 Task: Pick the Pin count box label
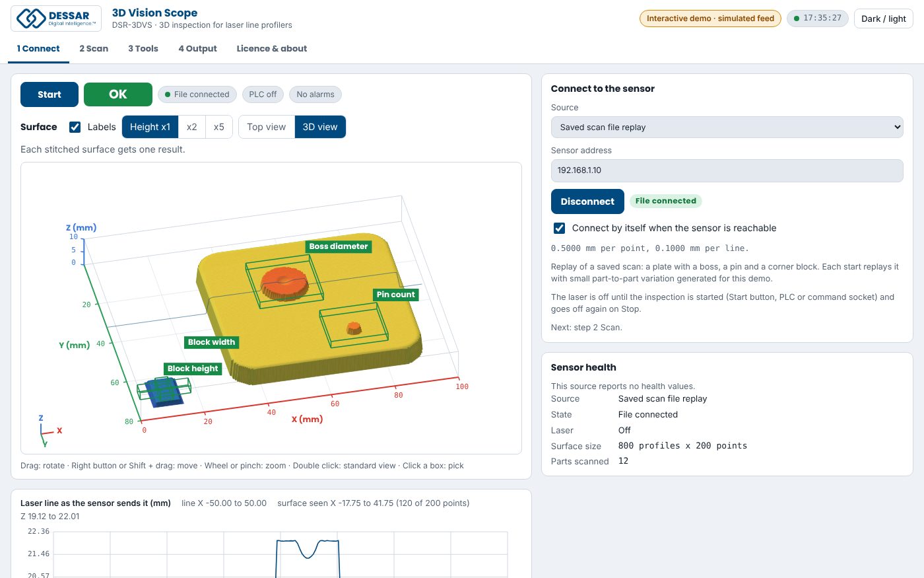(x=396, y=295)
